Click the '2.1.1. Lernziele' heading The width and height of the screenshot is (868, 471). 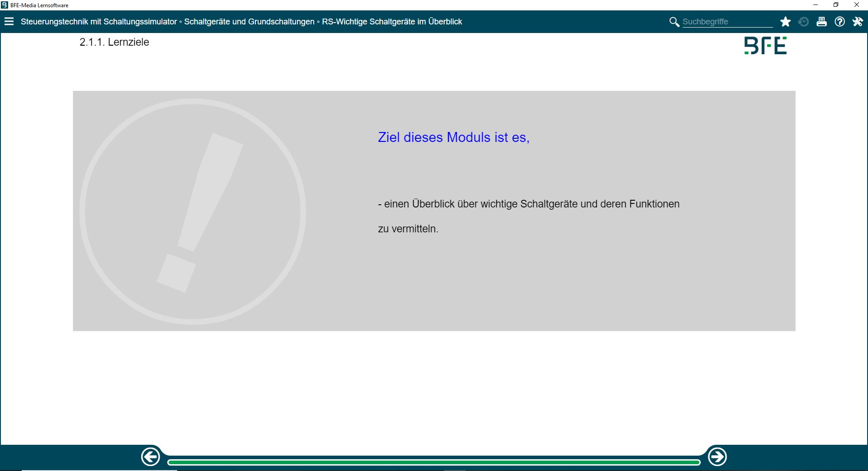click(x=114, y=42)
